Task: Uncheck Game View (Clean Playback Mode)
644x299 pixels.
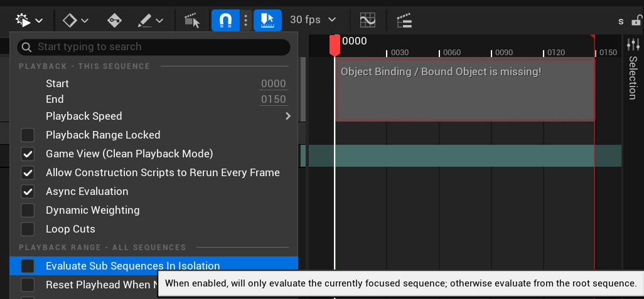Action: coord(28,154)
